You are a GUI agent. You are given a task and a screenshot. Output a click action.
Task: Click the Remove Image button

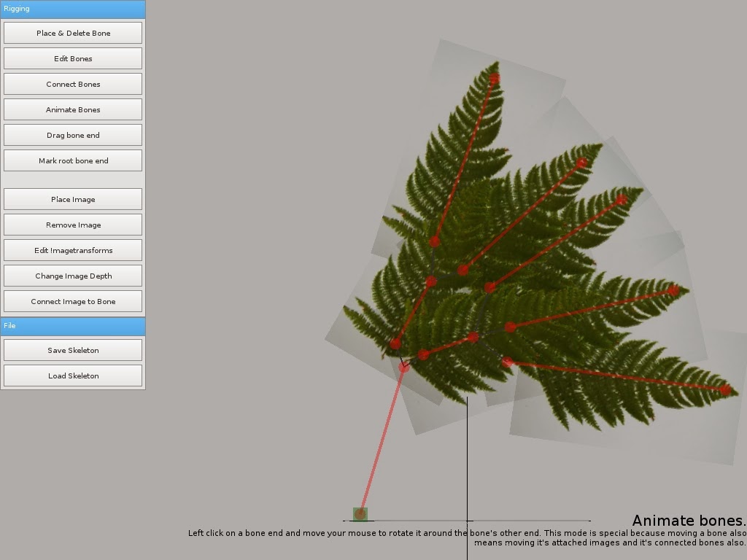click(73, 225)
